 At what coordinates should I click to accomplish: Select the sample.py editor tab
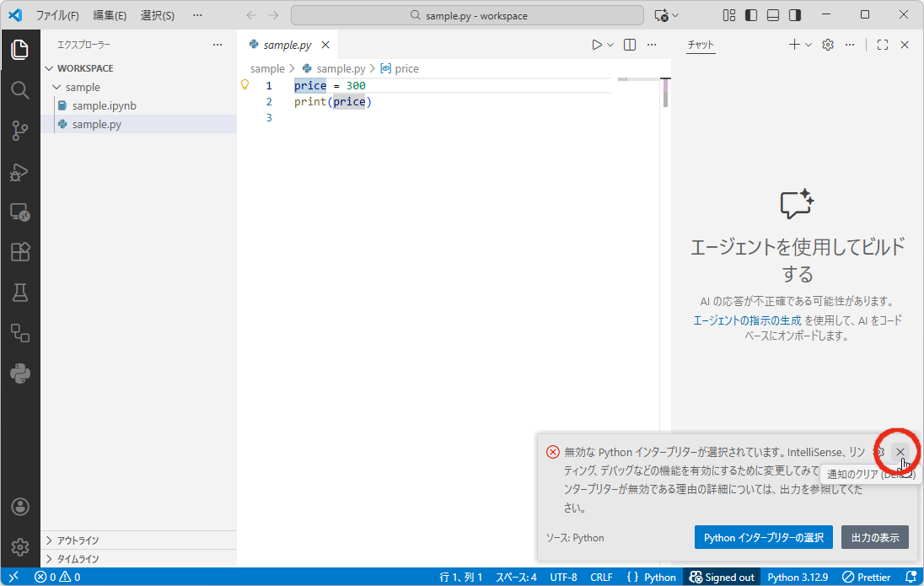point(287,45)
